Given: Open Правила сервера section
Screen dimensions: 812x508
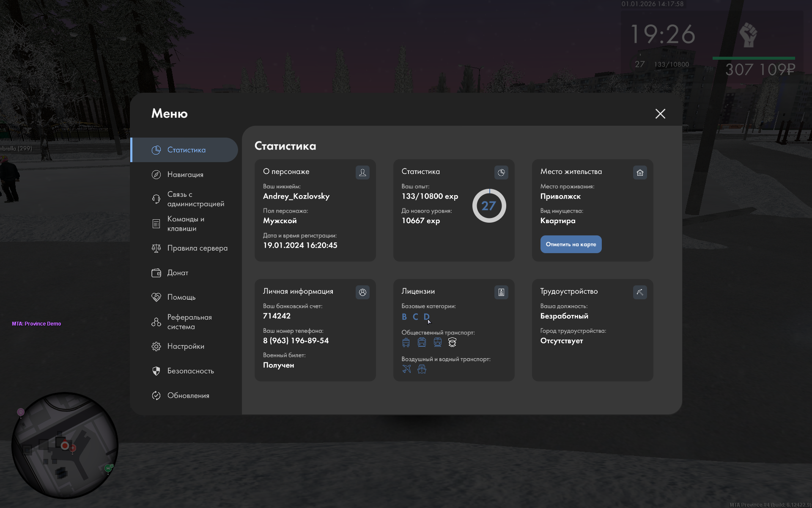Looking at the screenshot, I should (197, 248).
